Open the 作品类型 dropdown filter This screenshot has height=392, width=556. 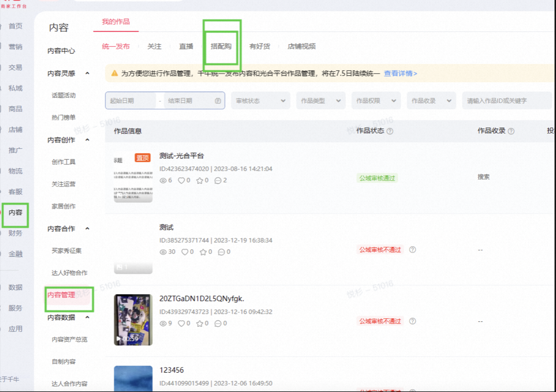click(321, 101)
